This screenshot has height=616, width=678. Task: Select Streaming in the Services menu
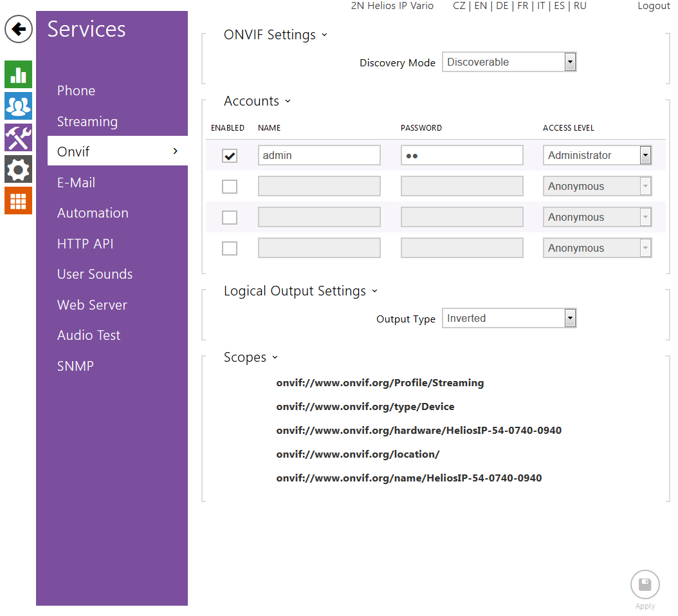pos(87,122)
